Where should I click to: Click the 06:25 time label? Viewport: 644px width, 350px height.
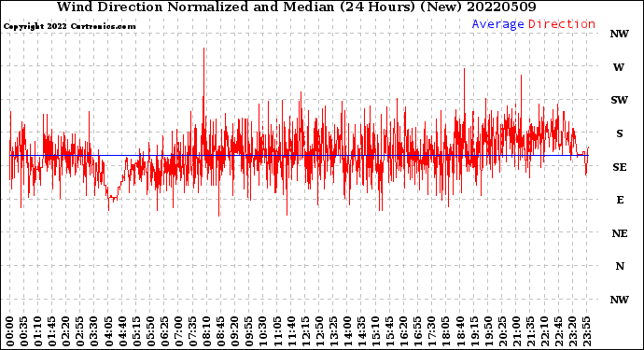[x=164, y=331]
